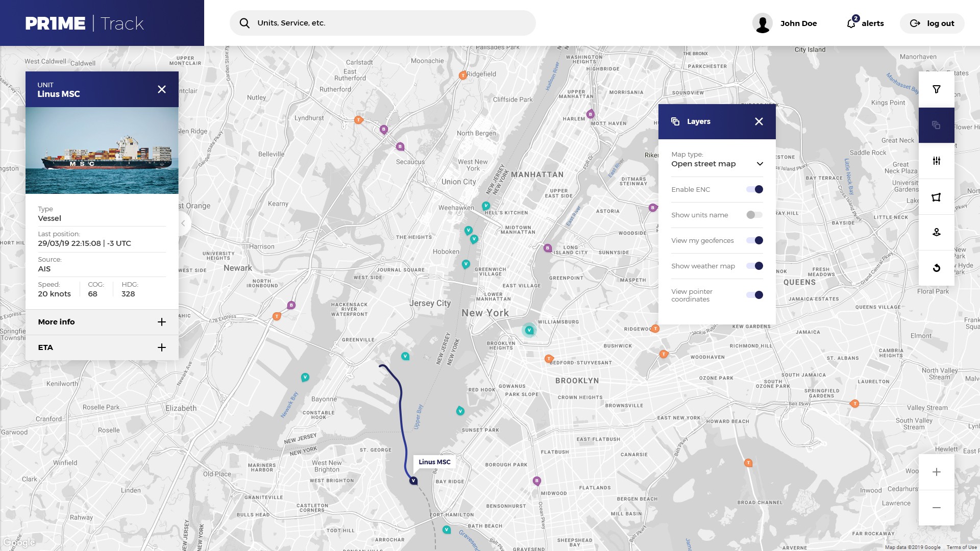
Task: Disable the Enable ENC toggle
Action: [x=754, y=189]
